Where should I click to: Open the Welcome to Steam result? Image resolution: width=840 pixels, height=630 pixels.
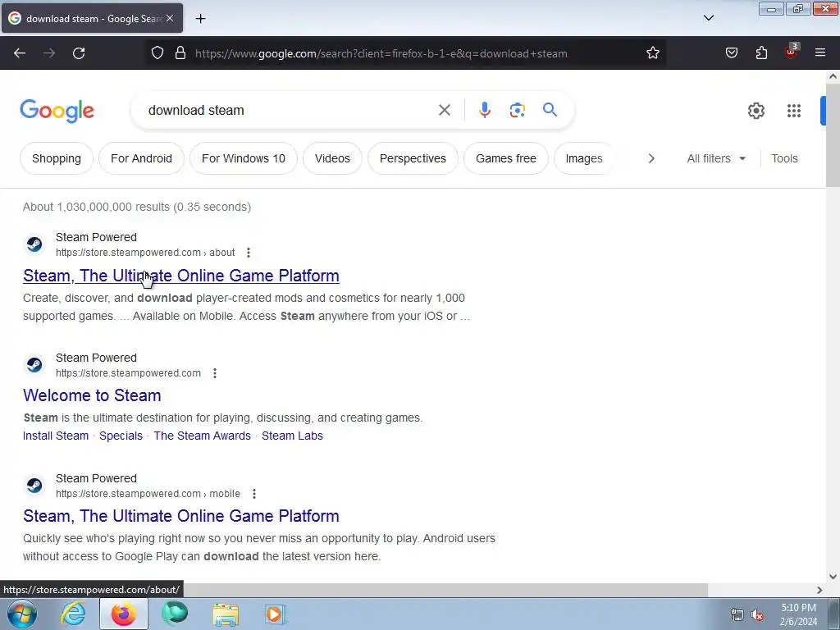(92, 395)
